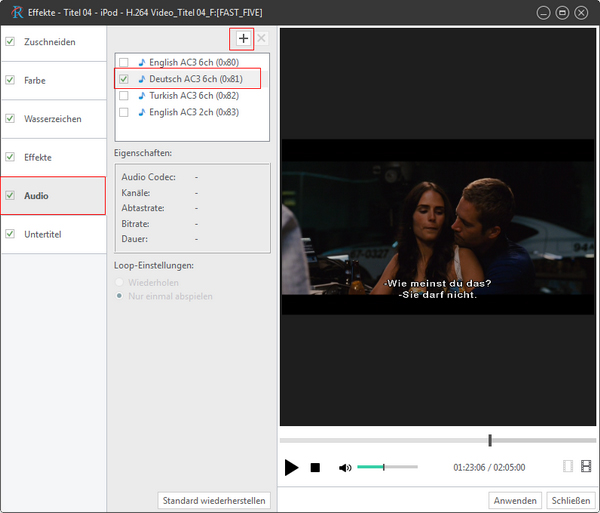Select the Audio tab
600x513 pixels.
pos(54,195)
